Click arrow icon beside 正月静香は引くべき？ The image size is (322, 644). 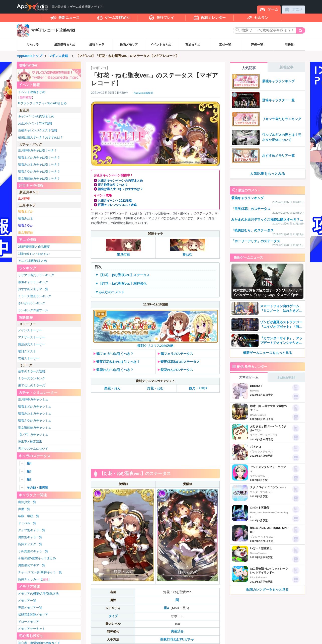click(x=95, y=185)
